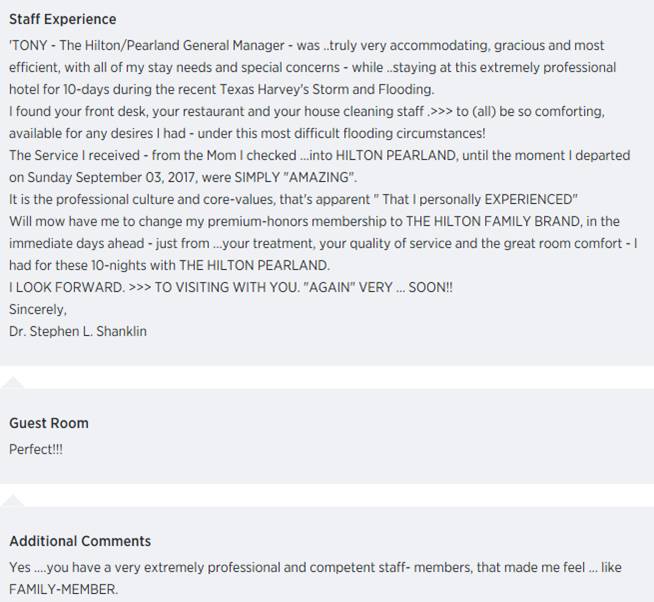Click the word 'Sincerely,' in the review
The image size is (654, 602).
pos(38,310)
